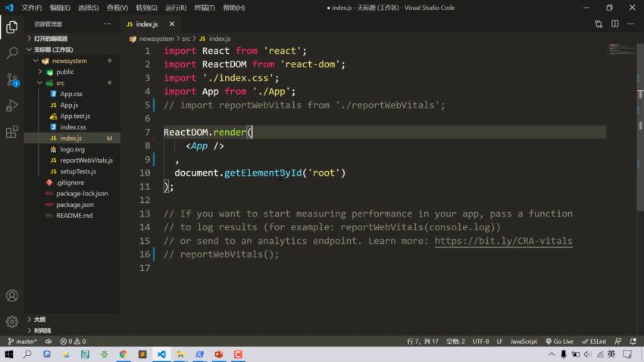Click JavaScript language mode in status bar
Image resolution: width=644 pixels, height=362 pixels.
coord(524,342)
